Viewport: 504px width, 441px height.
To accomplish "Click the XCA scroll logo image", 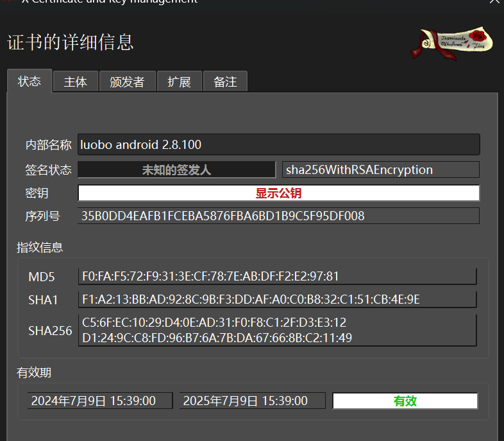I will (x=452, y=44).
